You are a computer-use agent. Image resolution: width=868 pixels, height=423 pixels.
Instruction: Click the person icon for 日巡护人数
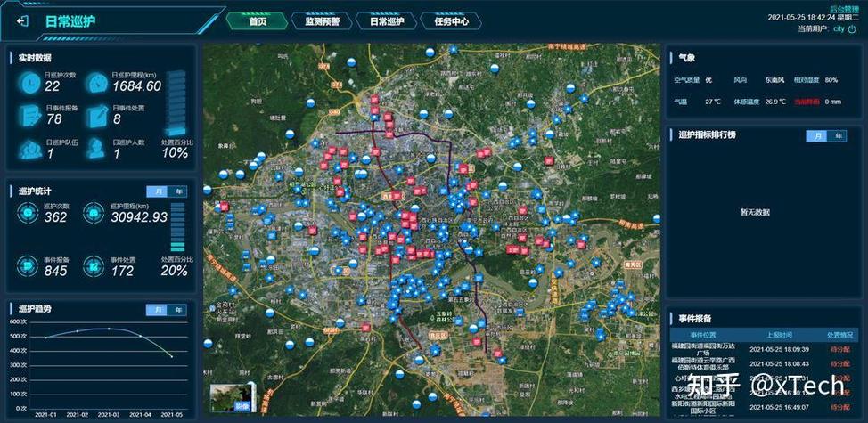tap(97, 149)
